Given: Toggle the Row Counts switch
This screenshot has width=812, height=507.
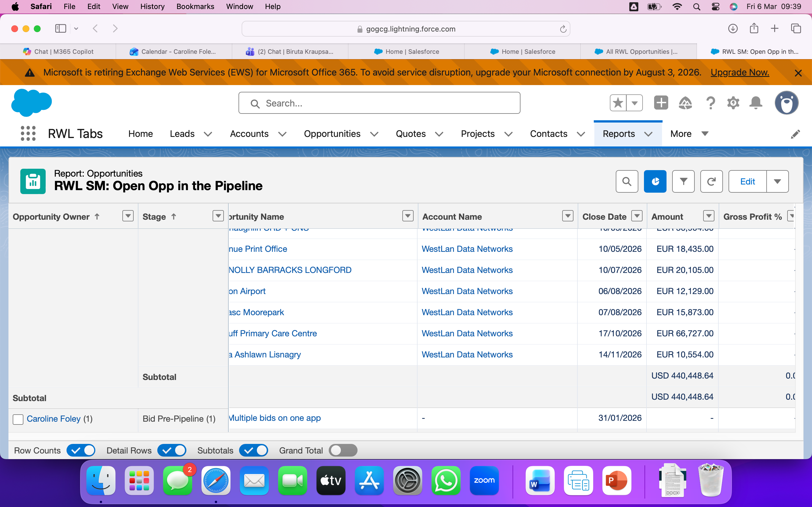Looking at the screenshot, I should 81,450.
